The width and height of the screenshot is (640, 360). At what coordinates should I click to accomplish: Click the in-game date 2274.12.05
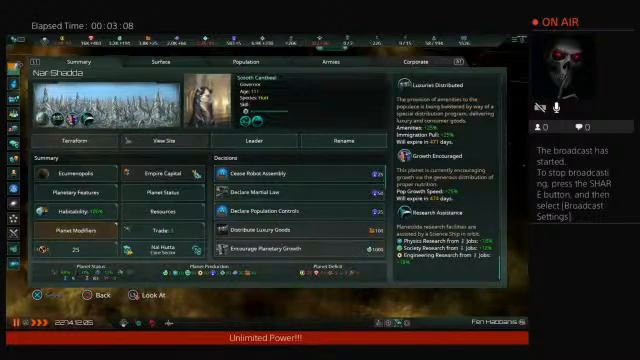click(x=74, y=323)
